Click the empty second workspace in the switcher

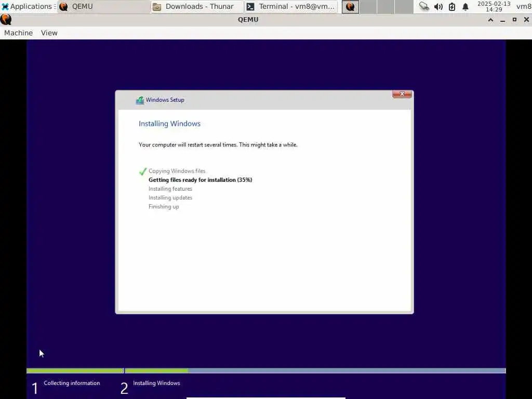click(368, 6)
